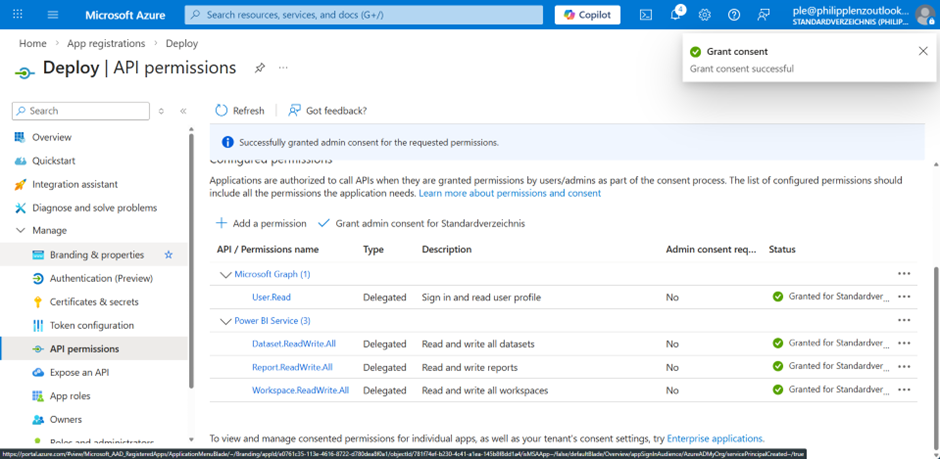Collapse the sidebar with double chevron
This screenshot has width=940, height=459.
click(x=183, y=111)
